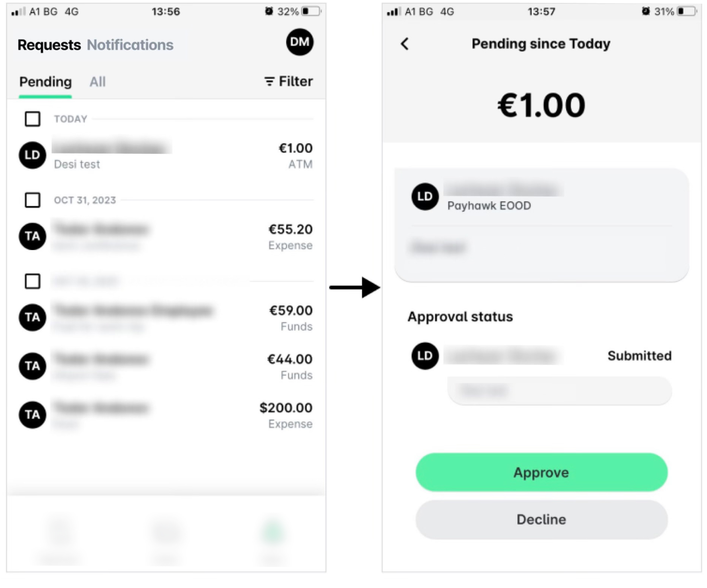
Task: Tick the OCT 31, 2023 group checkbox
Action: click(x=32, y=200)
